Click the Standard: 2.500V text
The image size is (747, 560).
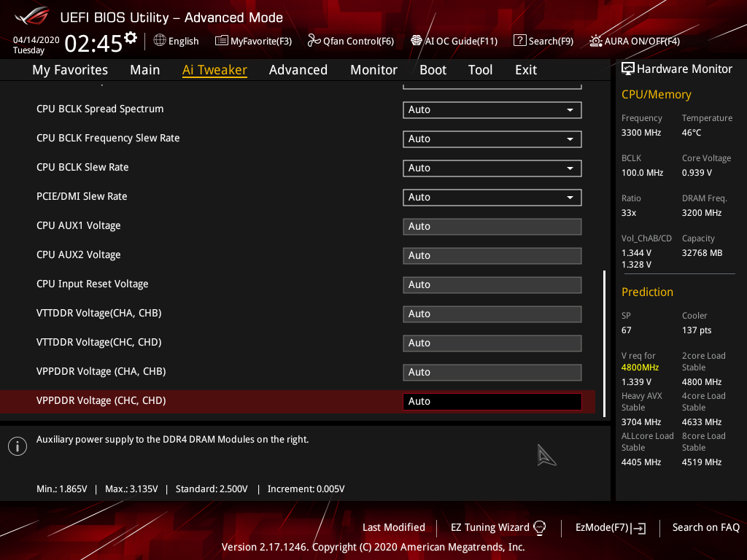pyautogui.click(x=212, y=489)
